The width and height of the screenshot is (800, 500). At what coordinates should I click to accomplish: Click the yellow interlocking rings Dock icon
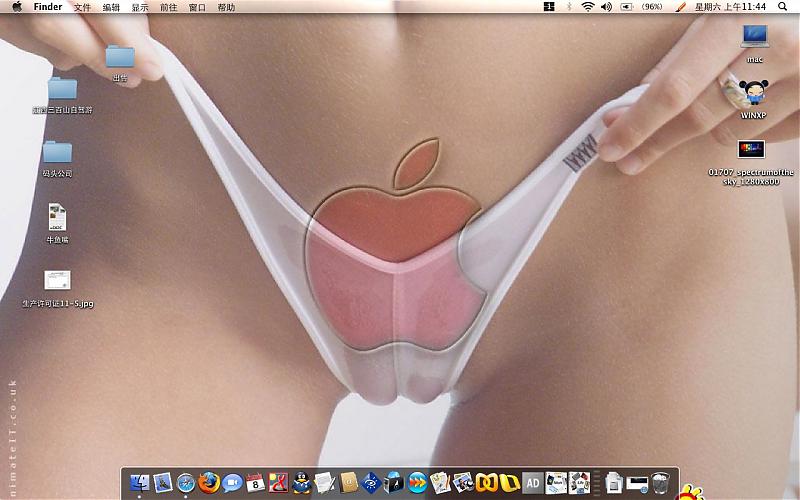click(487, 483)
